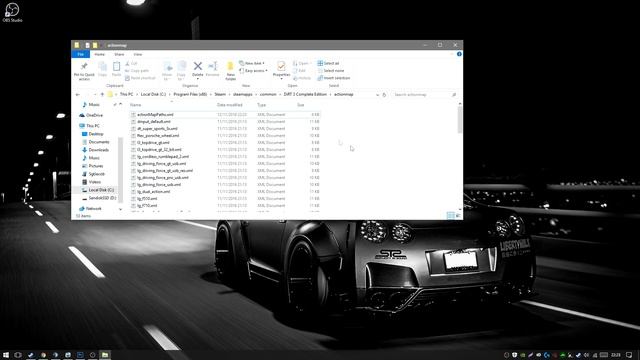Click Invert selection in the ribbon
The image size is (640, 360).
click(333, 78)
